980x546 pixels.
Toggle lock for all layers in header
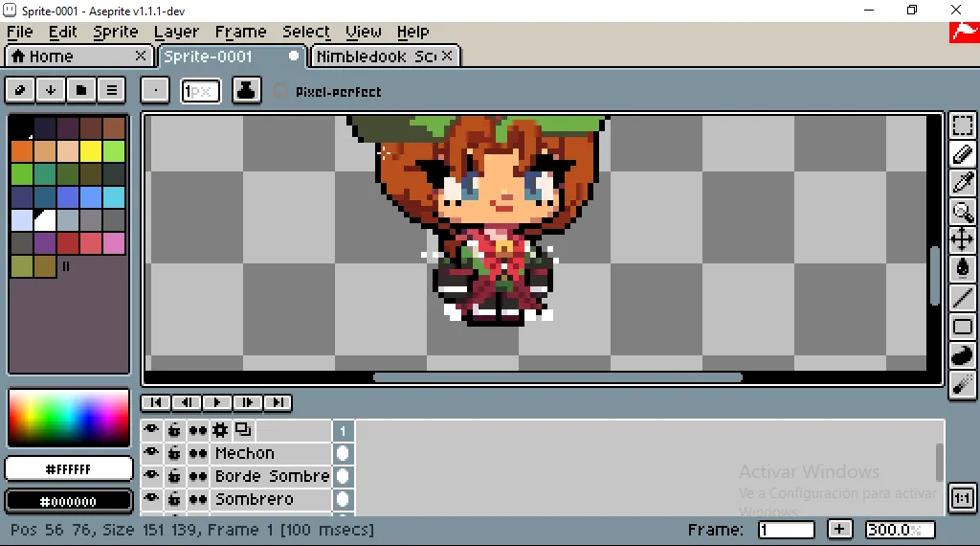pyautogui.click(x=174, y=430)
